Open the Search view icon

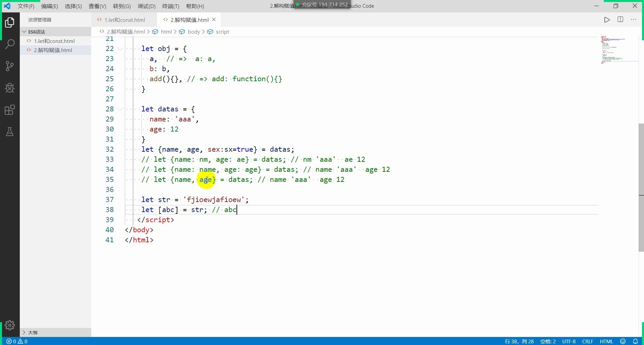click(x=10, y=44)
